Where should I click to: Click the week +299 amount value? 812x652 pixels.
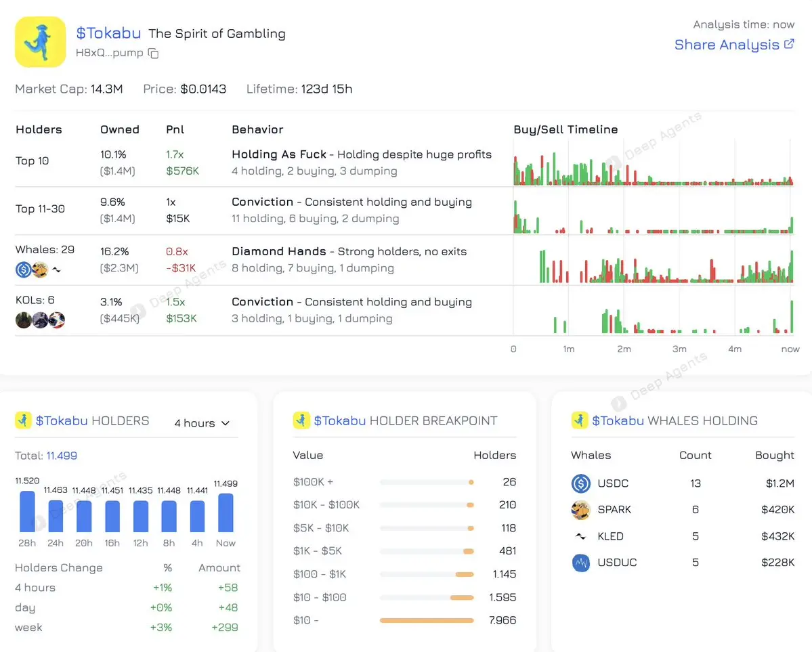click(225, 628)
